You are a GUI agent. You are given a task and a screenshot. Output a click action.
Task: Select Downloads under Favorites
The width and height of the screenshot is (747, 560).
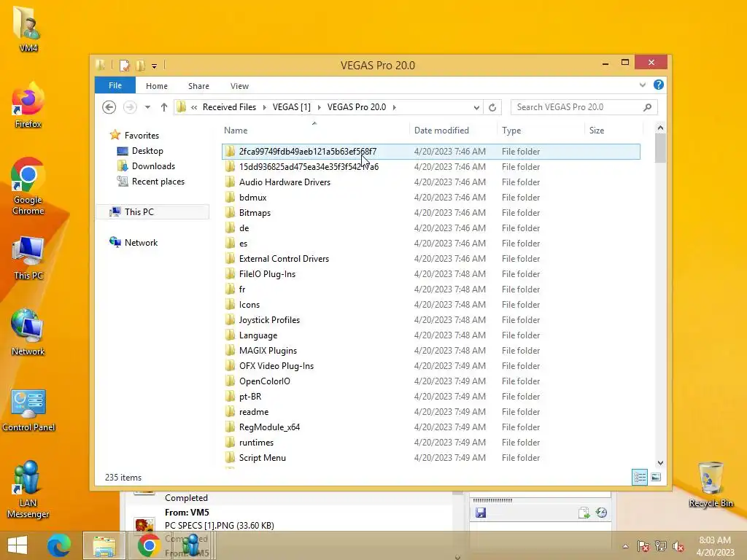pos(153,166)
